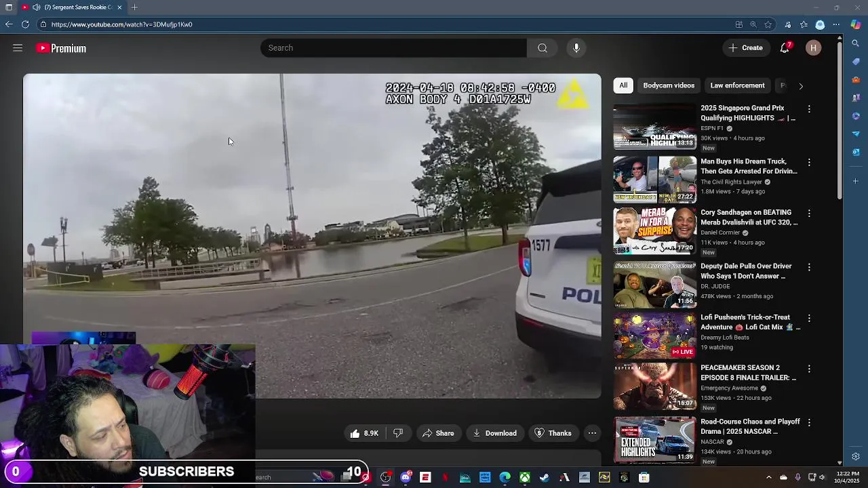Open the Outlook icon in sidebar
Image resolution: width=868 pixels, height=488 pixels.
pos(856,152)
